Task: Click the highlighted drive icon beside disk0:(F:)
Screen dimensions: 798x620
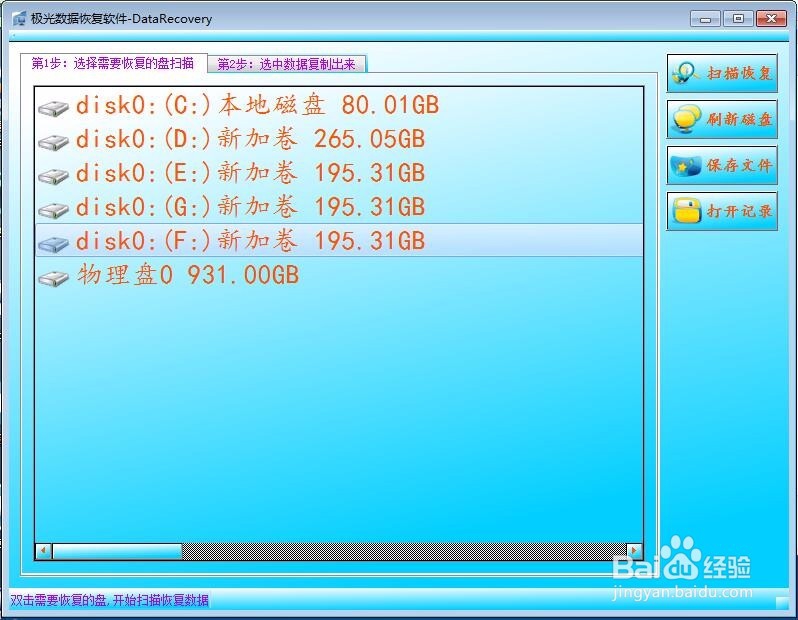Action: click(x=53, y=243)
